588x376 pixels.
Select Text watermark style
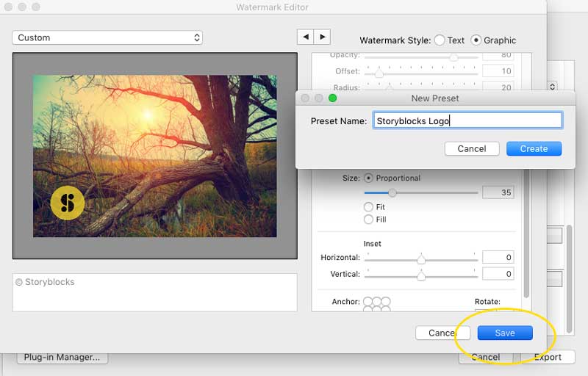(440, 40)
